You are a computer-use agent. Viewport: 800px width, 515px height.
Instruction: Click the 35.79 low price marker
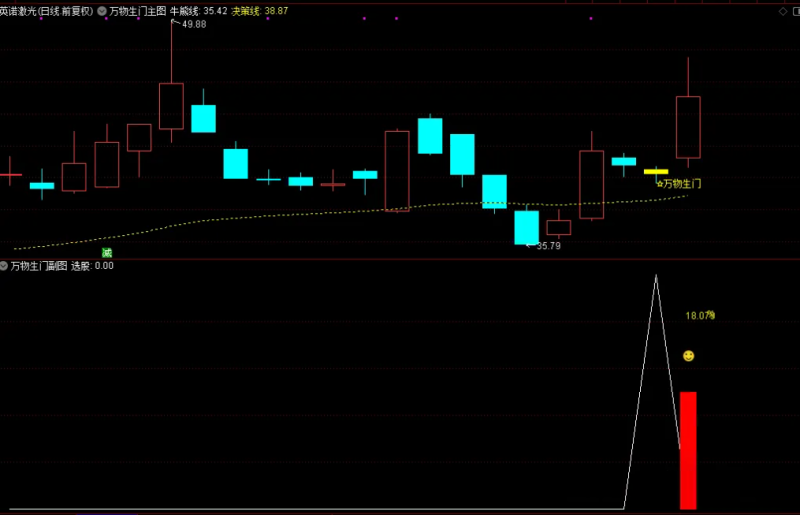tap(548, 246)
